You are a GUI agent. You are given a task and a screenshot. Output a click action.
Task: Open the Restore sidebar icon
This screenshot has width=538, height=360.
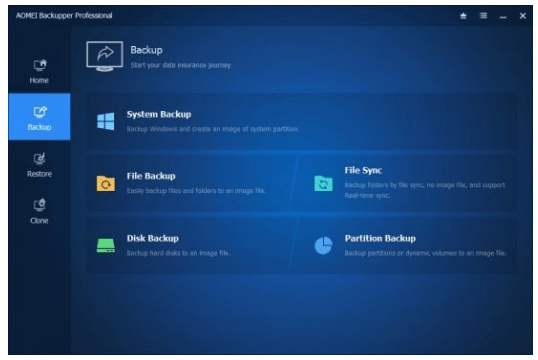(x=40, y=159)
